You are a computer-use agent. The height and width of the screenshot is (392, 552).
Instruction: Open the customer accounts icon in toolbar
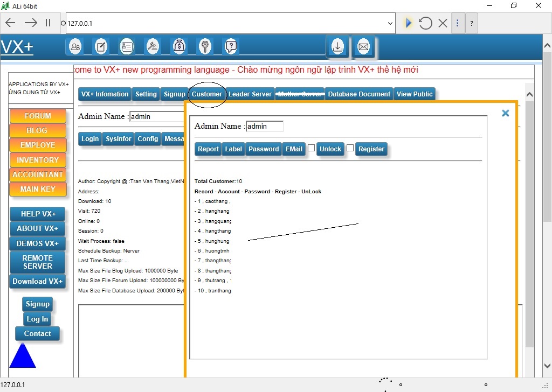tap(75, 46)
